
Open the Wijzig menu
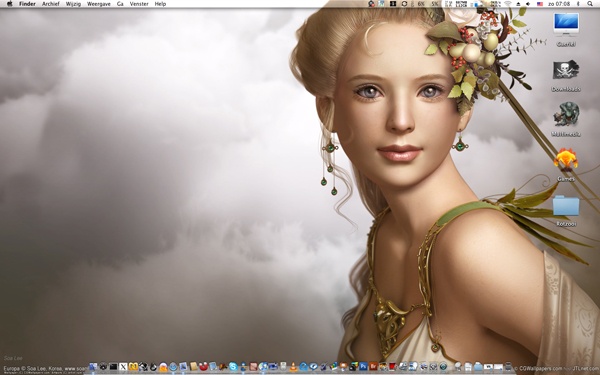[73, 4]
